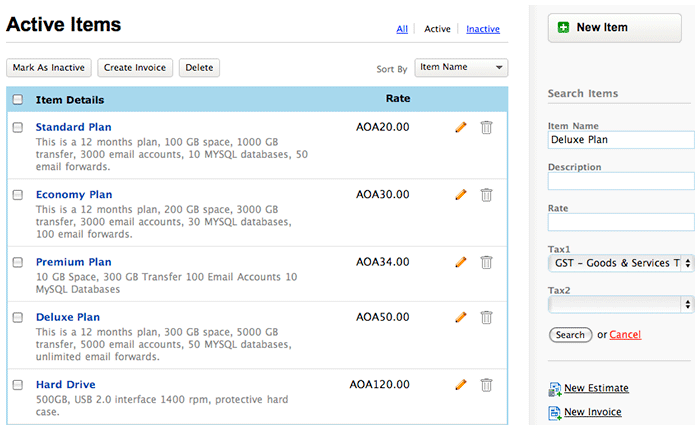Click the New Estimate document icon
700x430 pixels.
click(x=555, y=389)
